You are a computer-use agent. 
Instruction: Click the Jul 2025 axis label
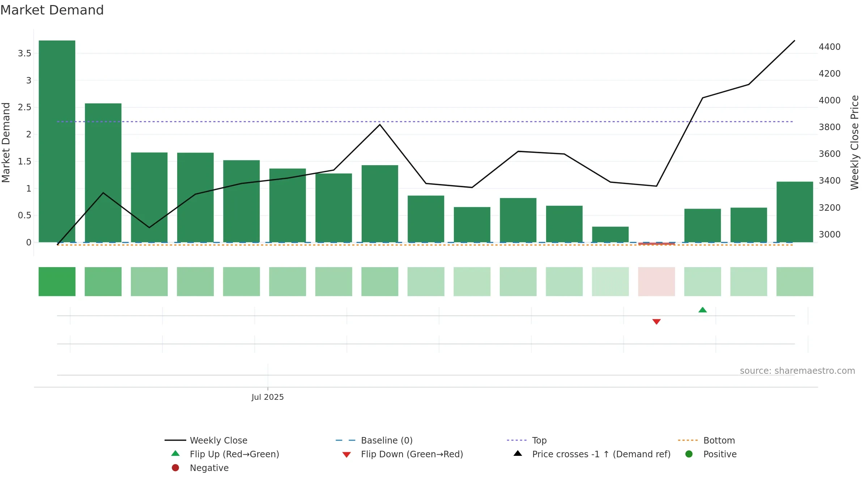coord(268,397)
